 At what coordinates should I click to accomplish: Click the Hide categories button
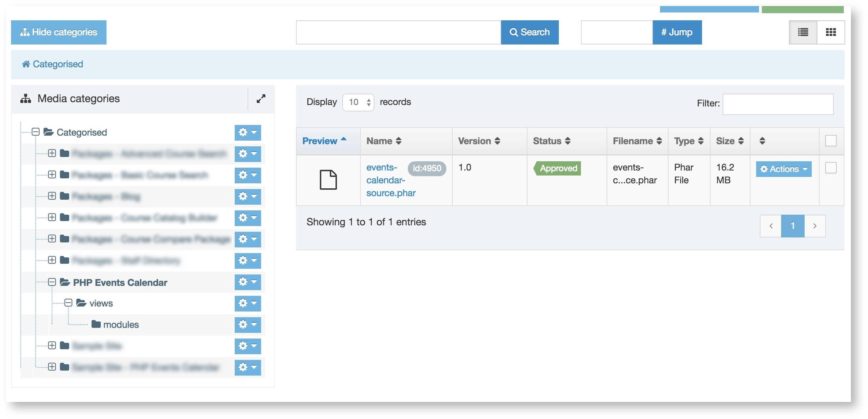pyautogui.click(x=59, y=32)
